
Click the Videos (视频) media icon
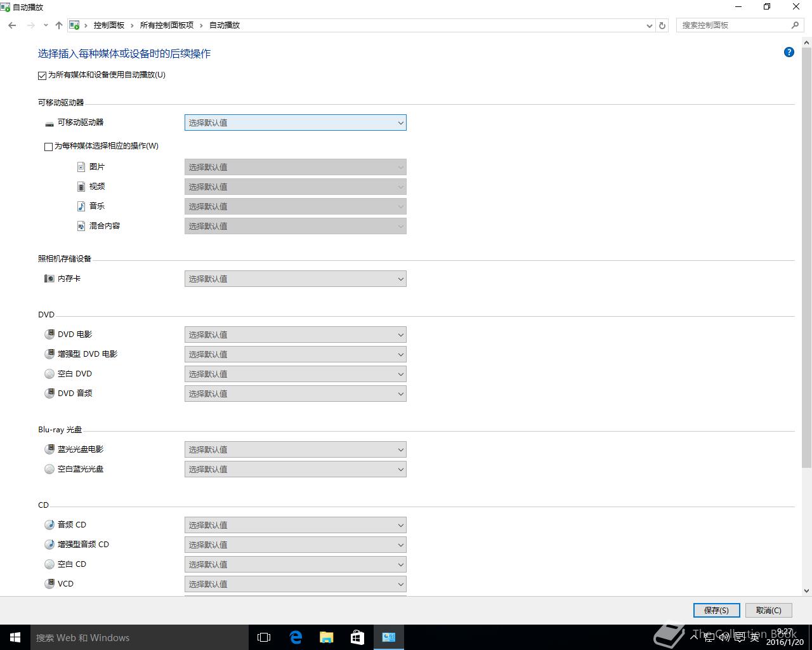(81, 187)
